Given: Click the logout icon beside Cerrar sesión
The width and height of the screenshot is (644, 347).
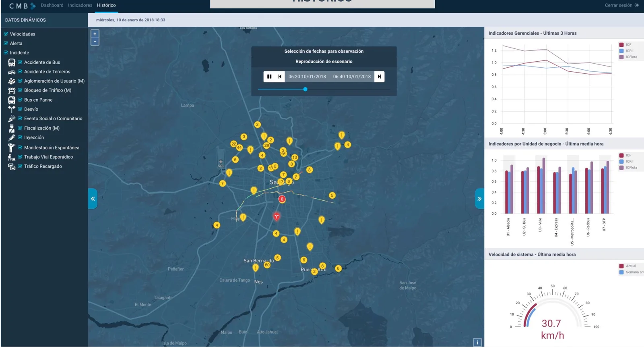Looking at the screenshot, I should click(637, 5).
